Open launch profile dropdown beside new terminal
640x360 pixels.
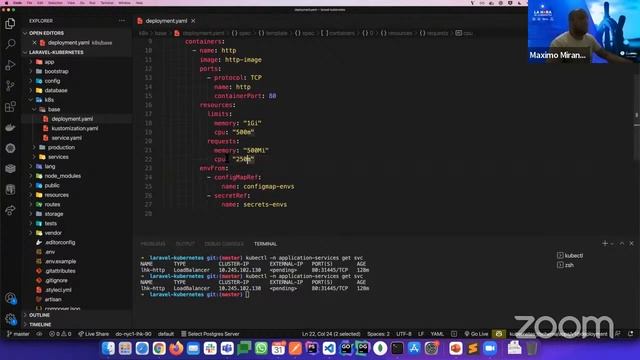coord(612,244)
